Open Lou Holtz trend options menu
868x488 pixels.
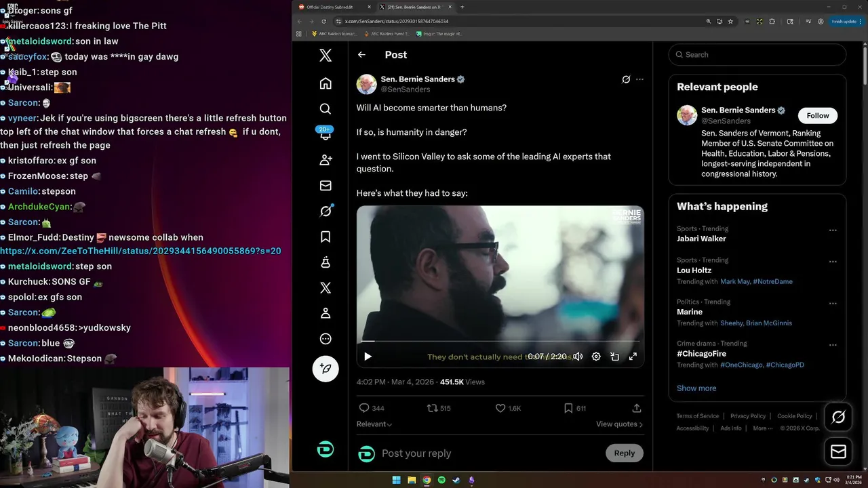(833, 262)
